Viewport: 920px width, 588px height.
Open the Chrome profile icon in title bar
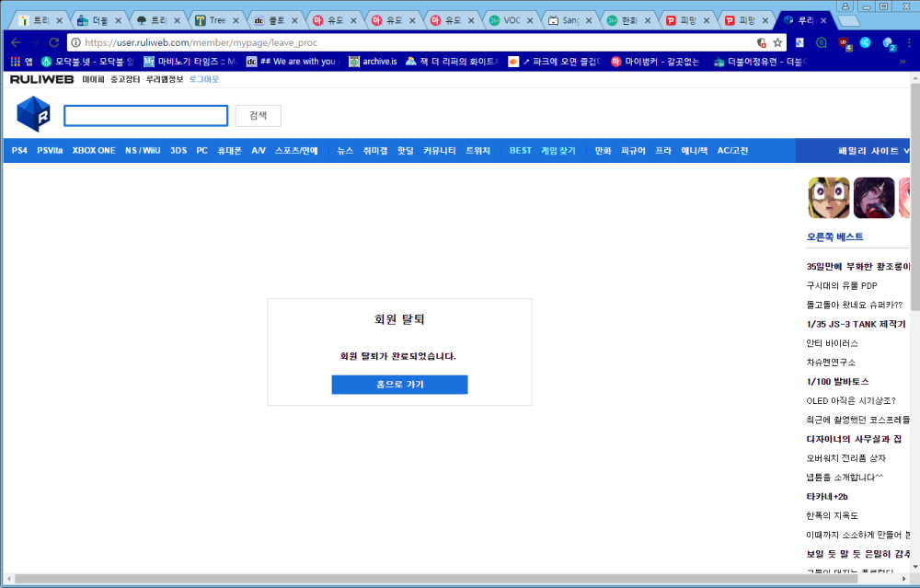(845, 6)
